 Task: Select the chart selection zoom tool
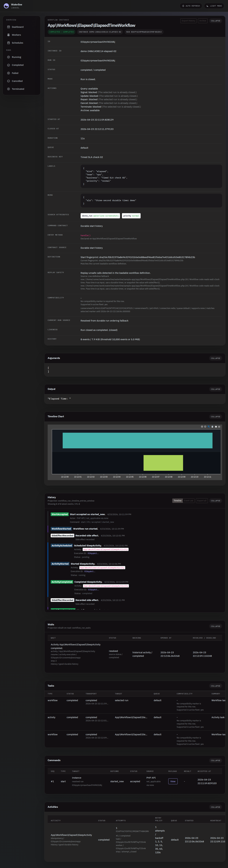pos(209,427)
